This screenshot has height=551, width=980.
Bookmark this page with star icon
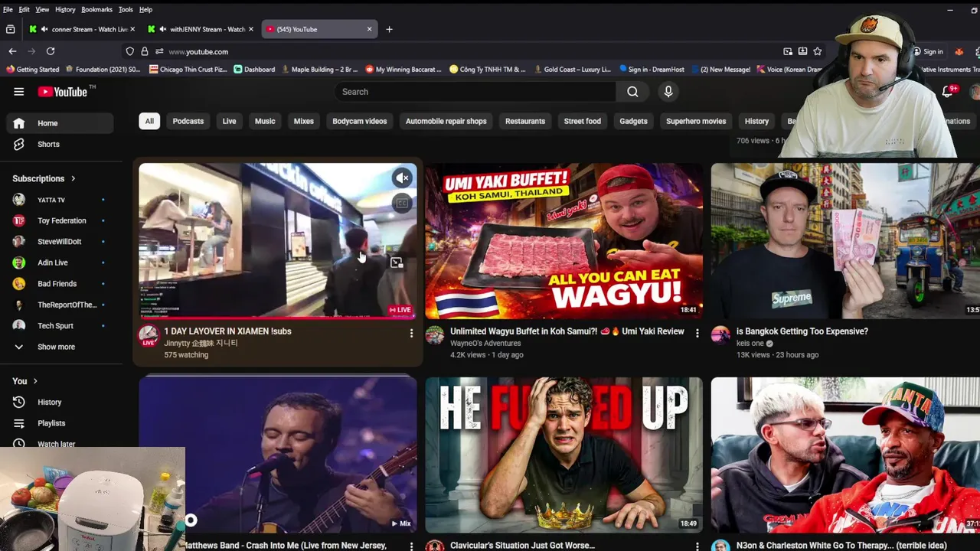click(818, 51)
